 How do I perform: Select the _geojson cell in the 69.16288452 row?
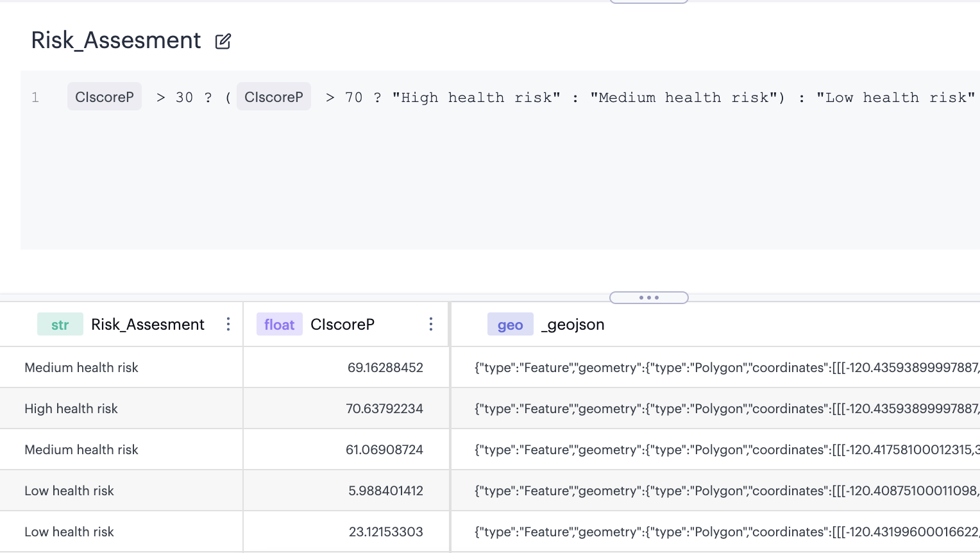pos(716,368)
